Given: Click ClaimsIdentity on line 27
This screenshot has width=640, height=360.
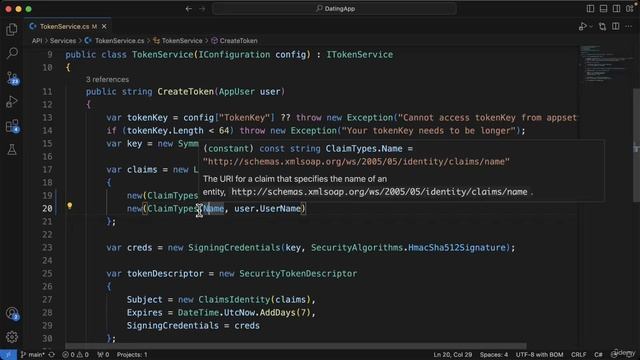Looking at the screenshot, I should click(234, 300).
